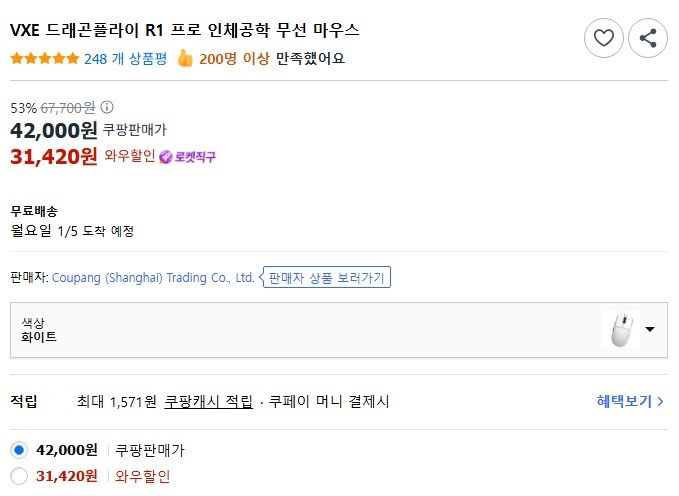This screenshot has width=679, height=496.
Task: Select the 31,420원 와우할인 radio option
Action: [19, 476]
